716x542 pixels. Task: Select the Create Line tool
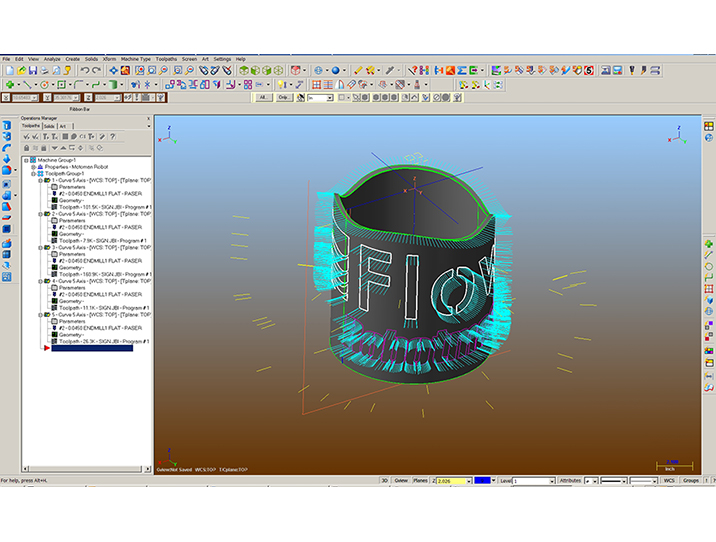[27, 84]
